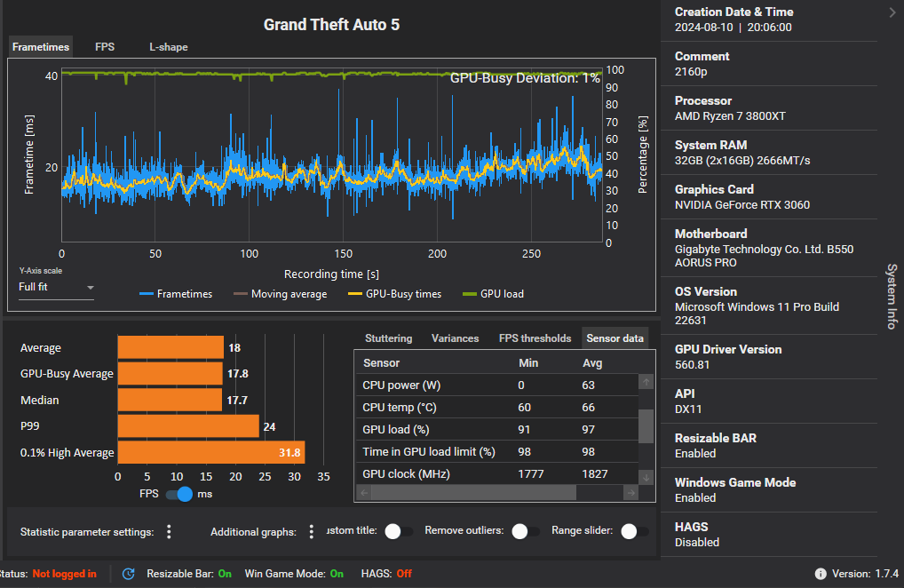This screenshot has width=904, height=588.
Task: Click the AMD Ryzen 7 3800XT text
Action: tap(730, 115)
